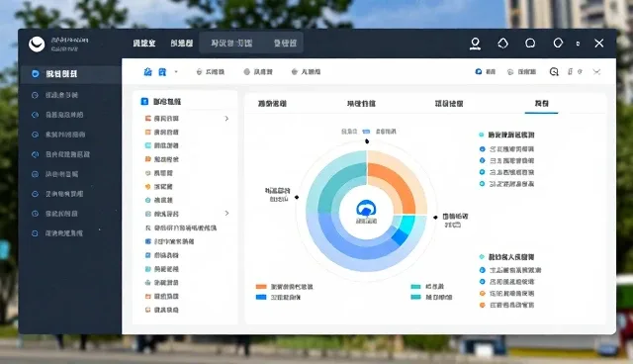Expand the chevron on the first list row

(x=226, y=119)
